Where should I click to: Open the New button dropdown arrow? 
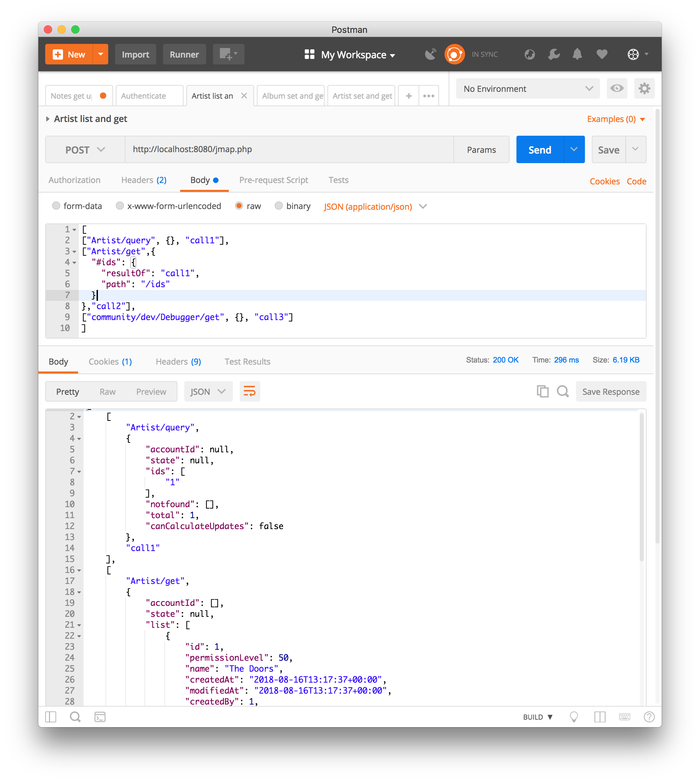(100, 54)
